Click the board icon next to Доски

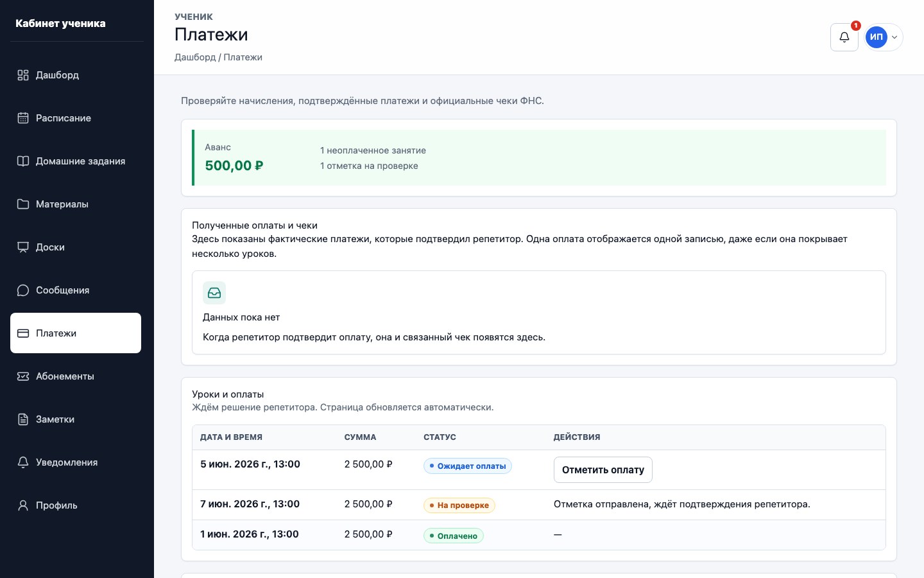click(x=23, y=247)
